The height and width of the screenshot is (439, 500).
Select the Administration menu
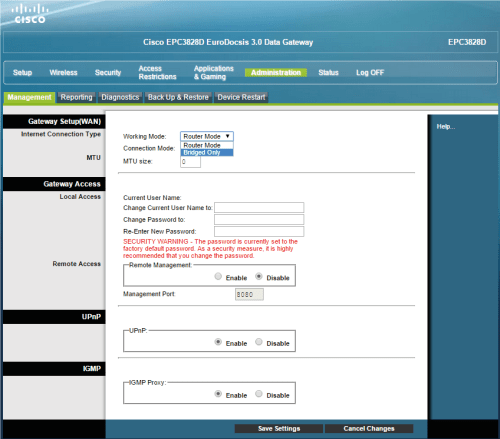276,72
